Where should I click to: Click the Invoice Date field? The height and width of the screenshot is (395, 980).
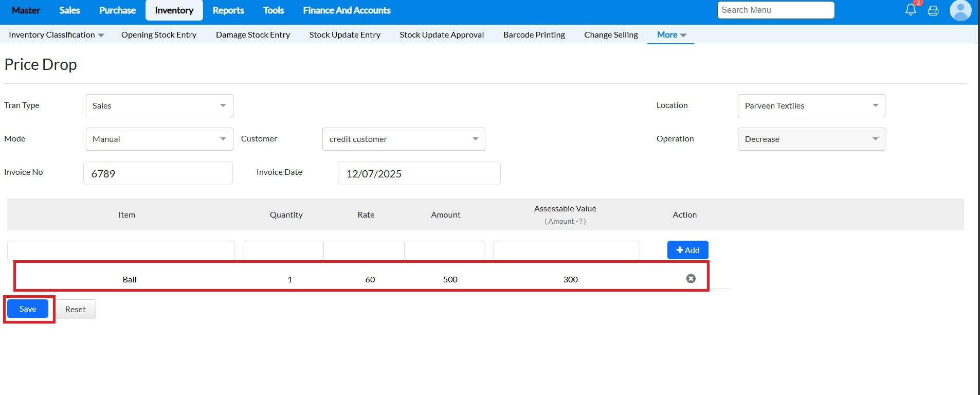419,173
